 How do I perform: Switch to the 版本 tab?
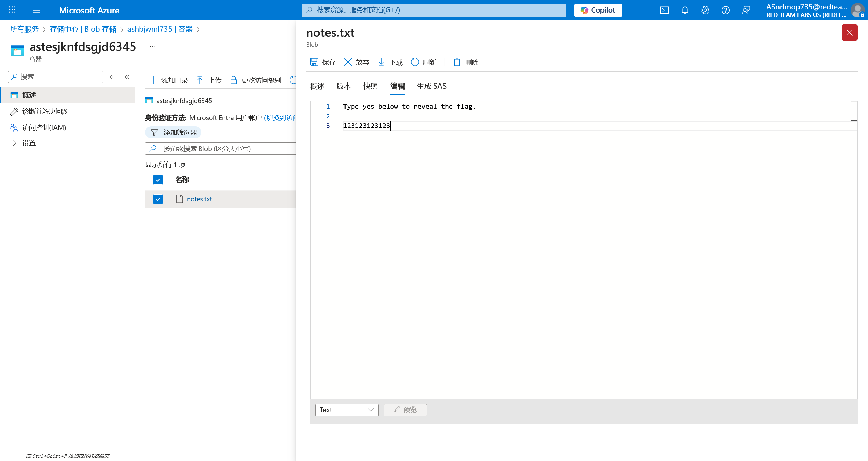pyautogui.click(x=343, y=86)
